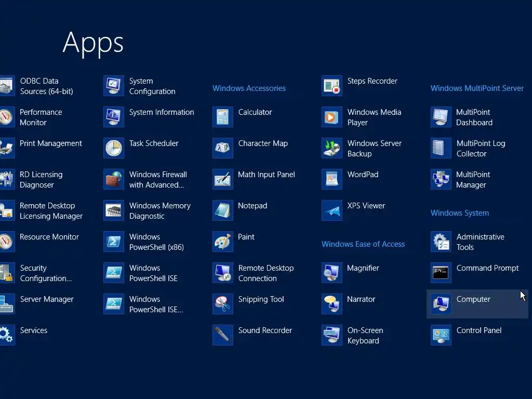The height and width of the screenshot is (399, 532).
Task: Open the MultiPoint Manager icon
Action: pyautogui.click(x=441, y=179)
